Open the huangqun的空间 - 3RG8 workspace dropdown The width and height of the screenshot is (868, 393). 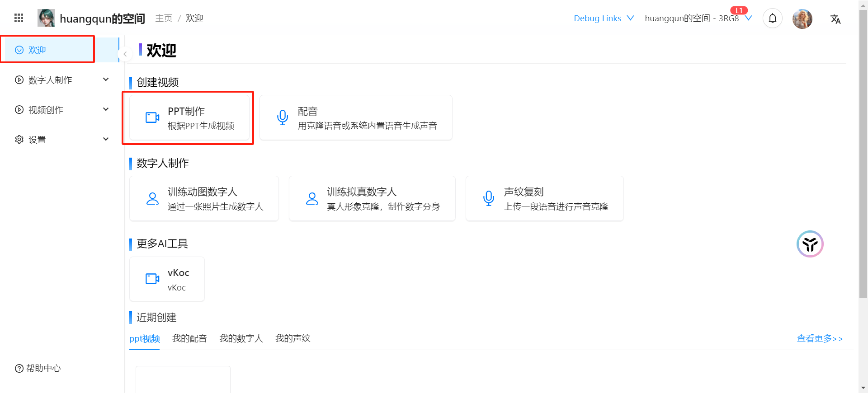698,19
